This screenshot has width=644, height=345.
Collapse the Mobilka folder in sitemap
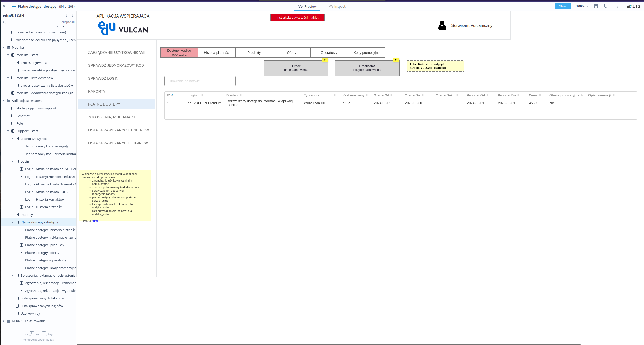[4, 48]
